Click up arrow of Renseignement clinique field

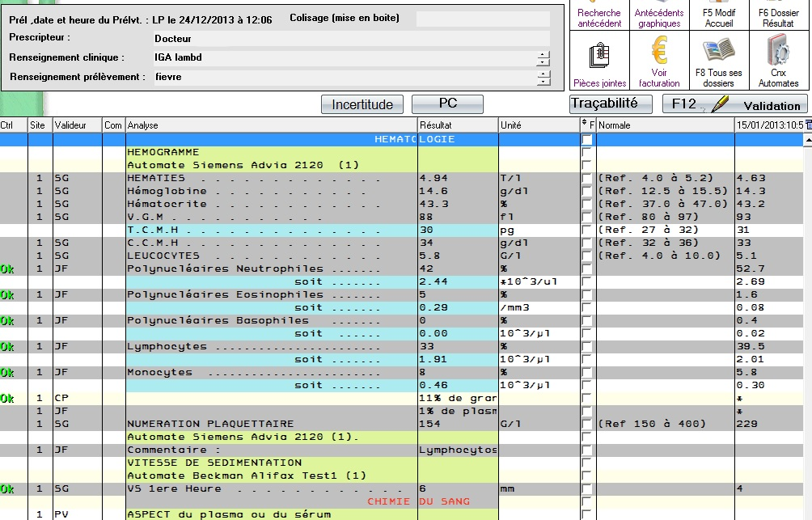(543, 54)
